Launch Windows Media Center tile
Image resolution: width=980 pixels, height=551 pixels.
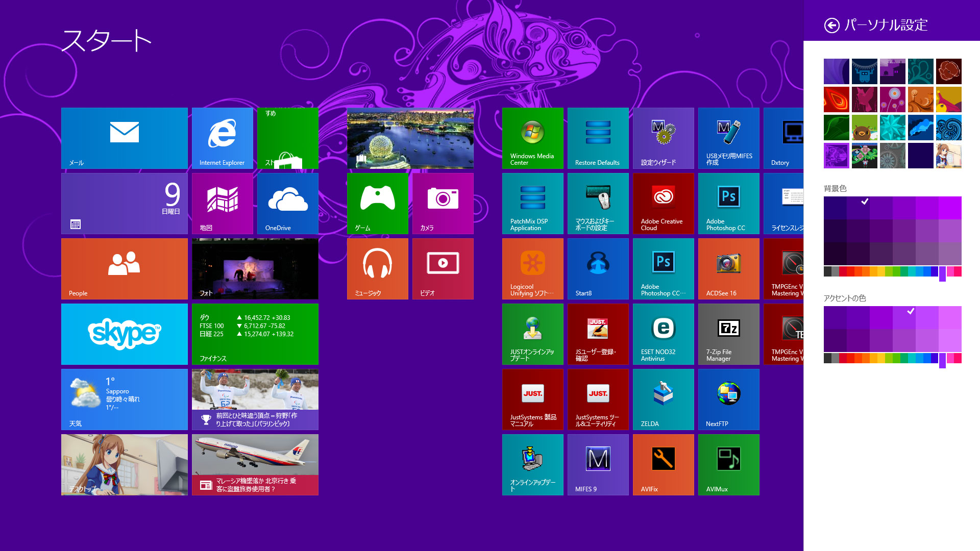[x=533, y=138]
